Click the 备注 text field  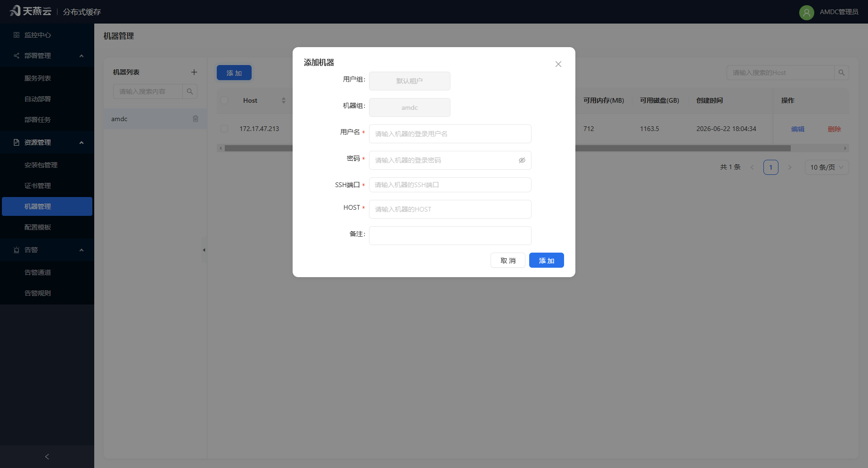click(x=450, y=236)
